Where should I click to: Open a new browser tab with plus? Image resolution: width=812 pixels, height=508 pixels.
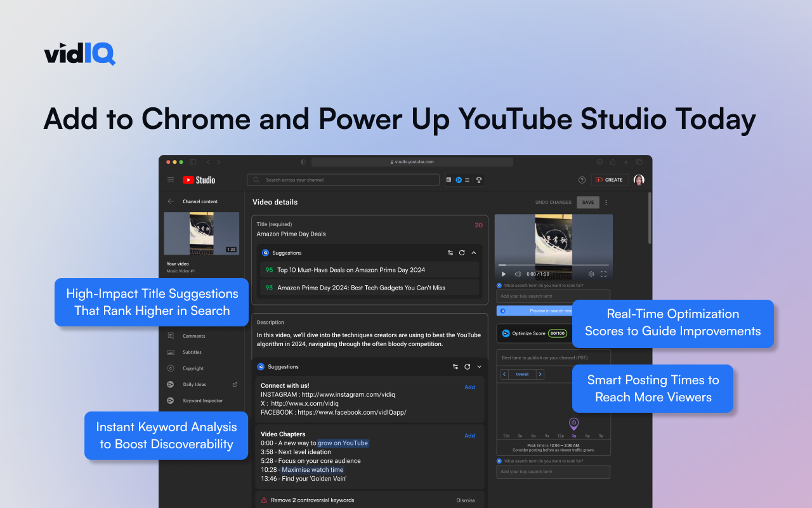pos(626,162)
